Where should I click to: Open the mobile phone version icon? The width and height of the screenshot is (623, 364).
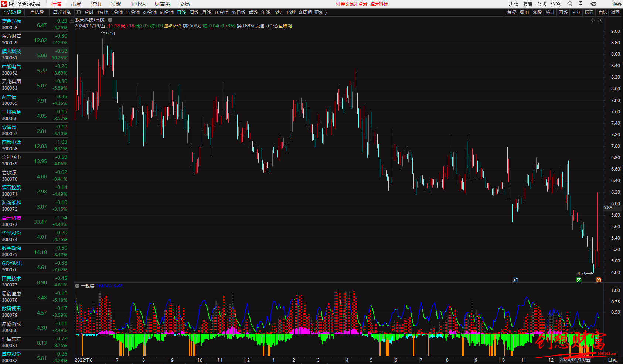(581, 4)
